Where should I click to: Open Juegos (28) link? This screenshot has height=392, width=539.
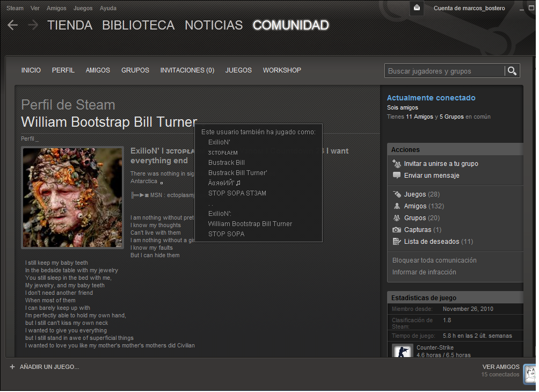tap(422, 194)
